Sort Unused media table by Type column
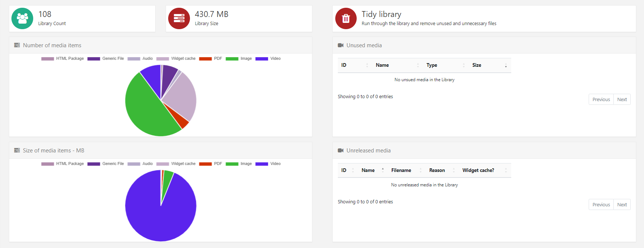Viewport: 644px width, 248px height. [x=444, y=65]
